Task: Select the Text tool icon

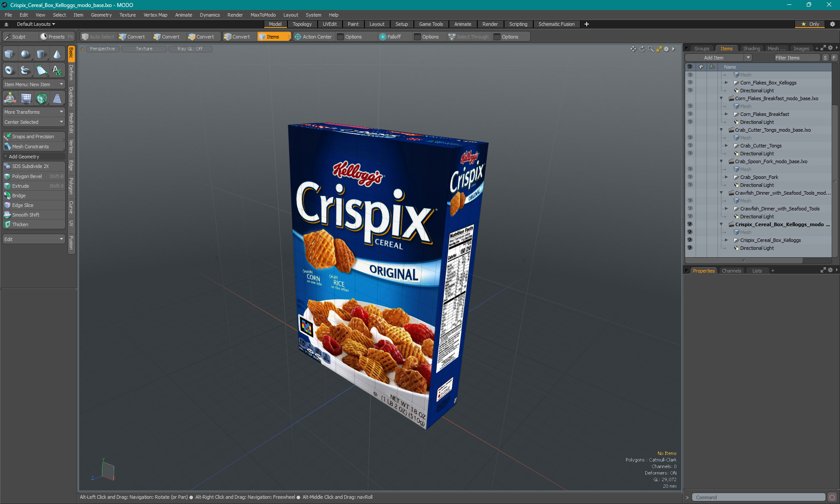Action: (57, 70)
